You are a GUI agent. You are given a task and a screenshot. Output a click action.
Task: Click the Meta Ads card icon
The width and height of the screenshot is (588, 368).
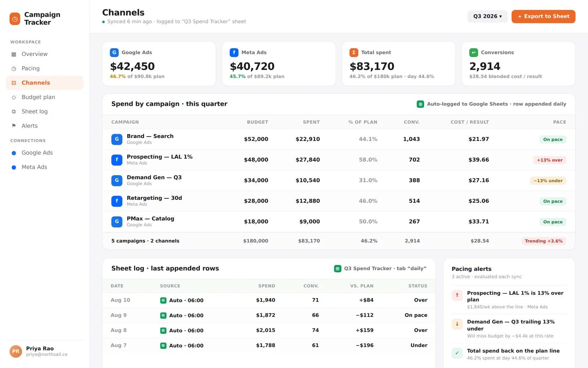pyautogui.click(x=234, y=53)
